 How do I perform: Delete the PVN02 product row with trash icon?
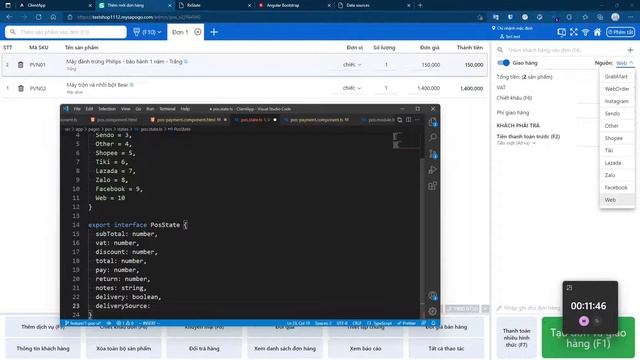point(20,88)
